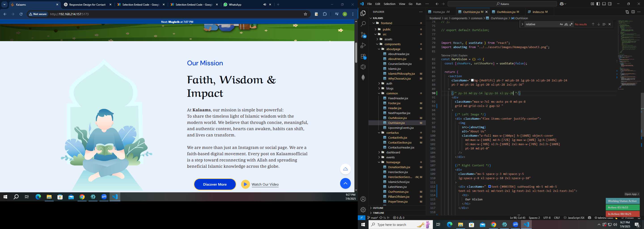Click the blue scroll-to-top arrow button
Image resolution: width=644 pixels, height=229 pixels.
345,184
